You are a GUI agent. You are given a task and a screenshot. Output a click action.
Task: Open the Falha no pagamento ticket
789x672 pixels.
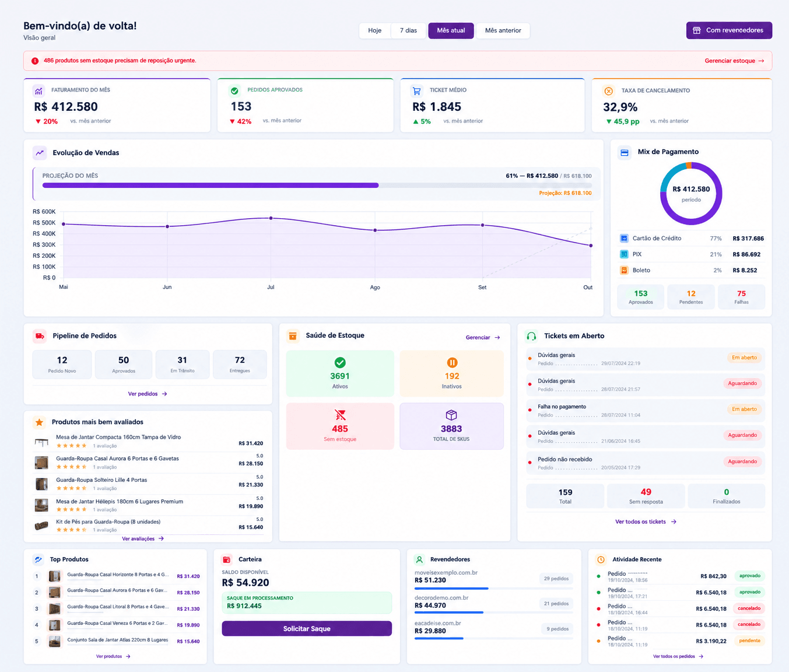(645, 411)
